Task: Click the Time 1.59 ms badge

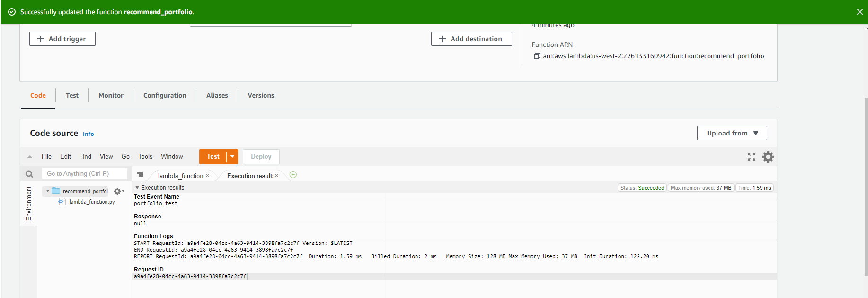Action: pos(754,188)
